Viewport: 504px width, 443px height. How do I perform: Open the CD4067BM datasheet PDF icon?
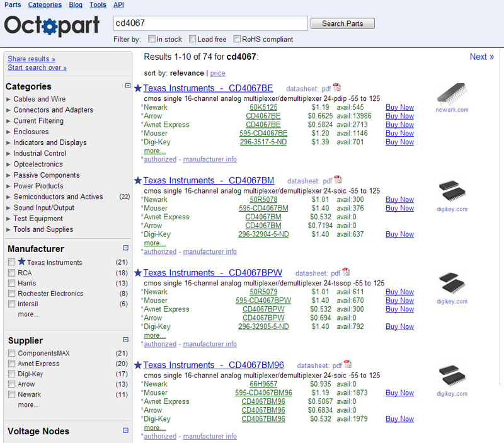(338, 180)
